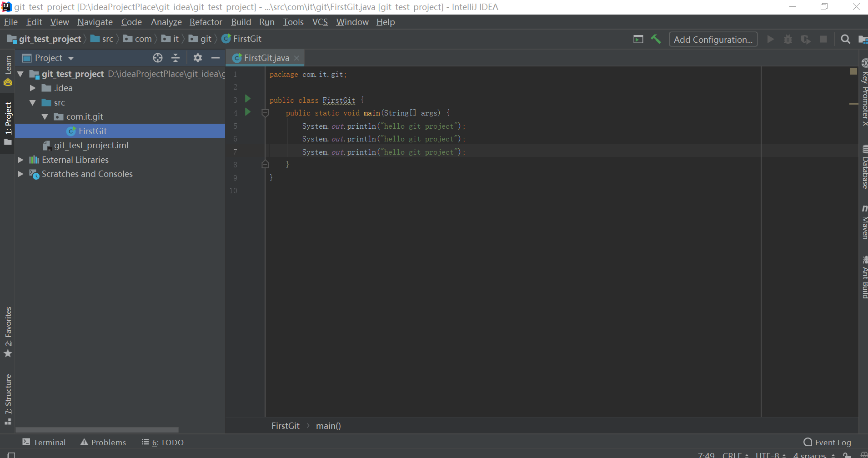
Task: Open the Event Log
Action: click(x=828, y=442)
